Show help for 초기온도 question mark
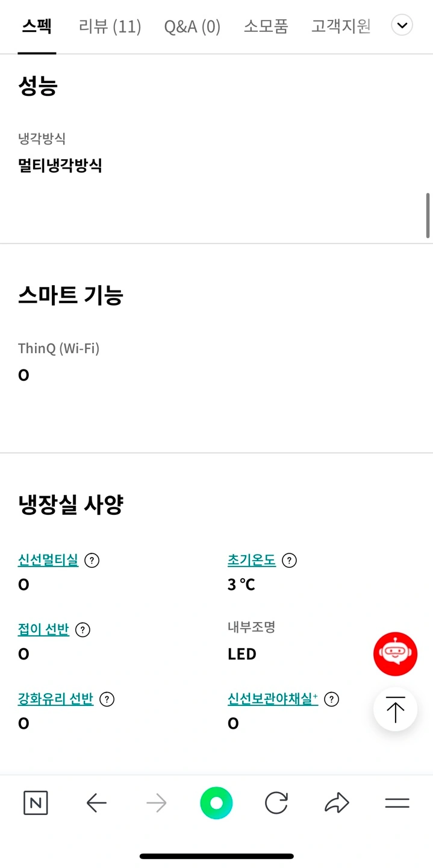The width and height of the screenshot is (433, 868). coord(290,561)
